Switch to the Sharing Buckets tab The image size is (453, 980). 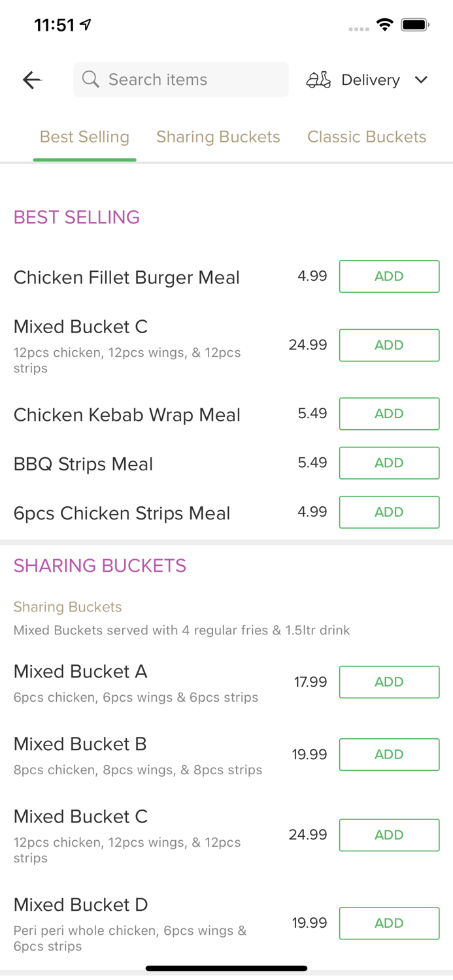pos(218,137)
